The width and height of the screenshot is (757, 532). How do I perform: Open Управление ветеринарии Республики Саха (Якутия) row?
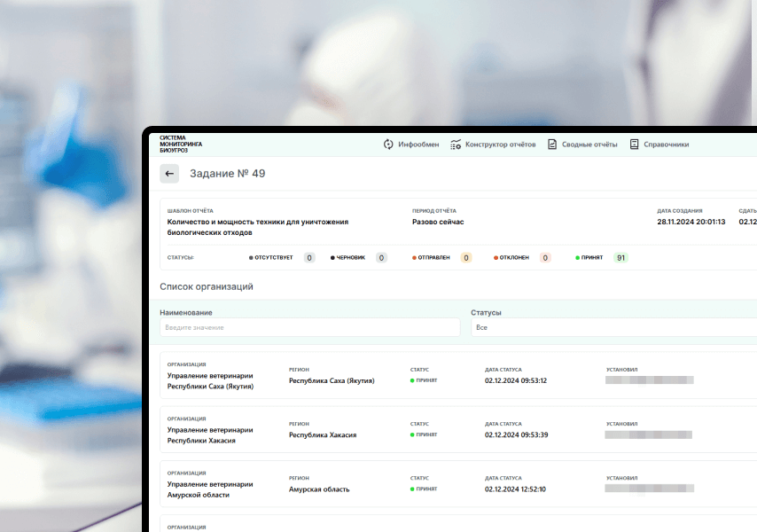click(458, 376)
